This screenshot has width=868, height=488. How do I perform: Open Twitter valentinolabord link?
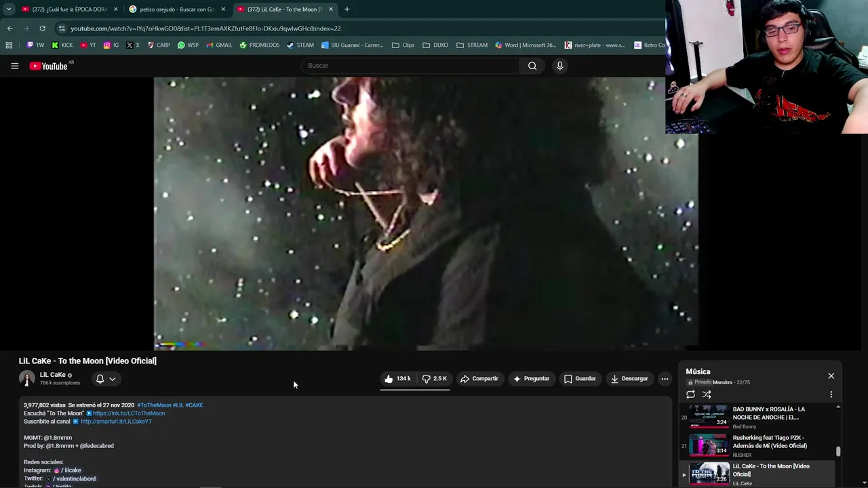click(x=71, y=479)
